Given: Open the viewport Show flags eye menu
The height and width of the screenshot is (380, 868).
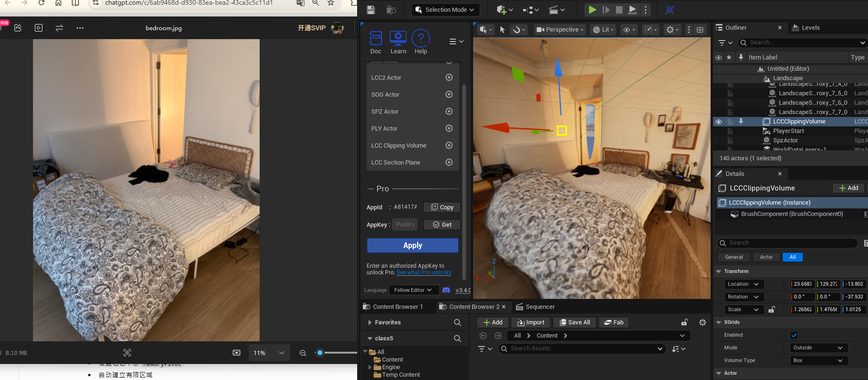Looking at the screenshot, I should point(629,30).
